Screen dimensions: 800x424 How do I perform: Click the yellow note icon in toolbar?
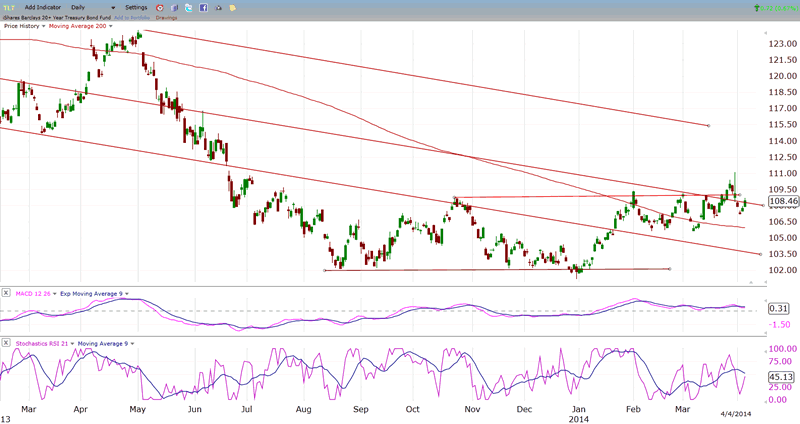pyautogui.click(x=233, y=7)
